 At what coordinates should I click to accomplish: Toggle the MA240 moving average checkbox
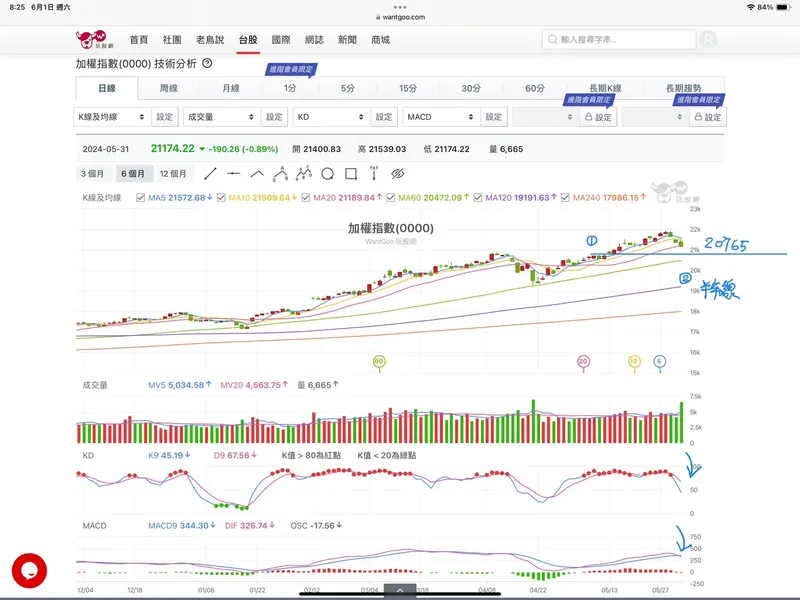coord(566,198)
